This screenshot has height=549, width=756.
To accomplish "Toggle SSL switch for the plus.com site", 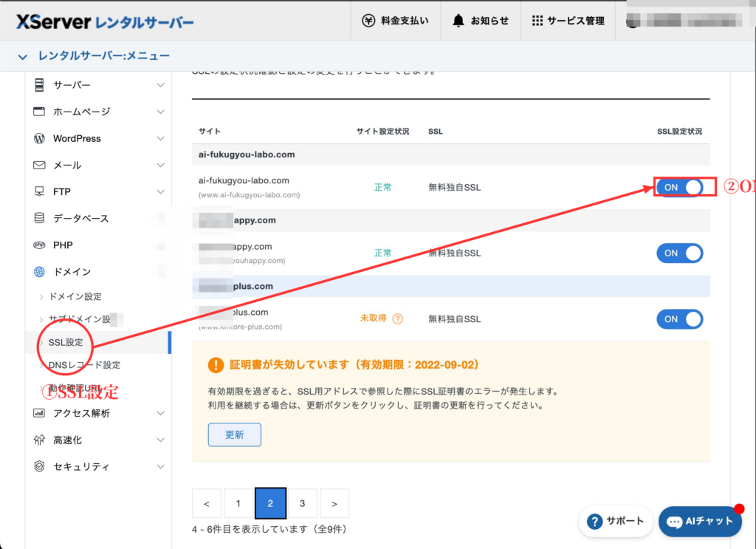I will pyautogui.click(x=679, y=319).
